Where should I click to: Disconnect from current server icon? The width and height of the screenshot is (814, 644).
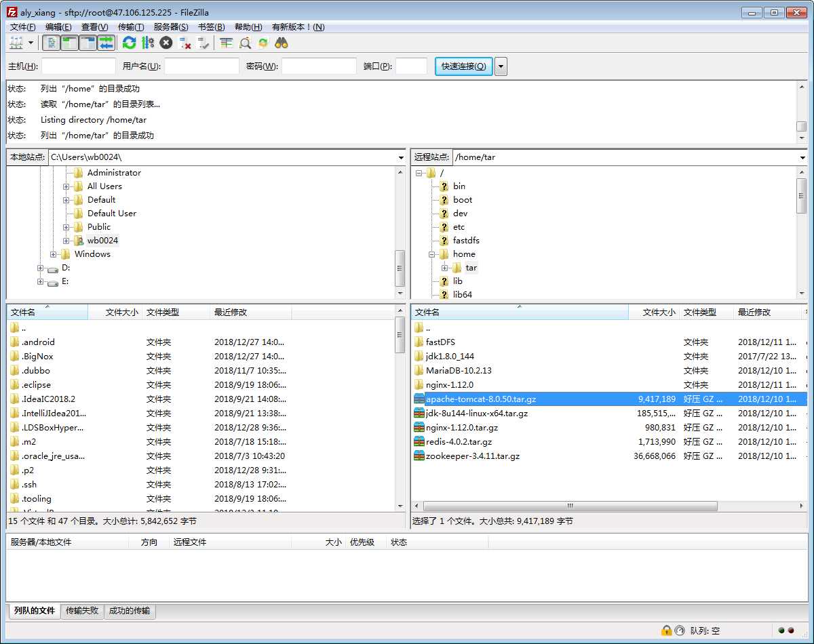185,43
